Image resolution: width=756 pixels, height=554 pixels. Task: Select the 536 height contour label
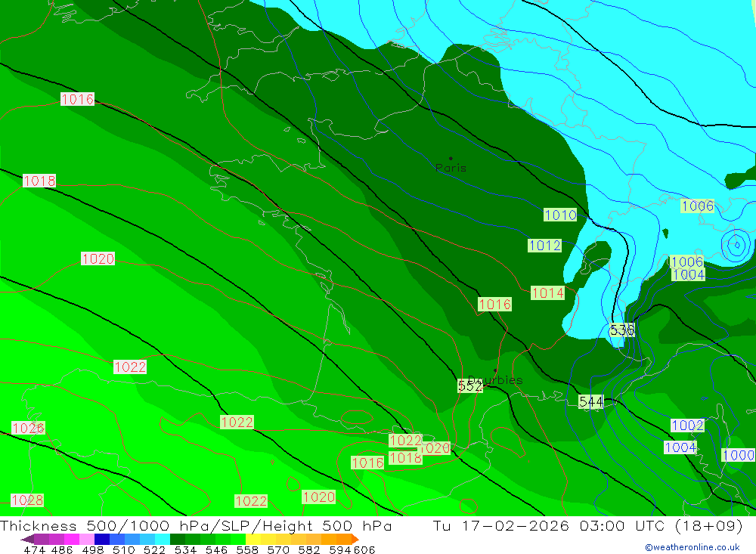622,330
